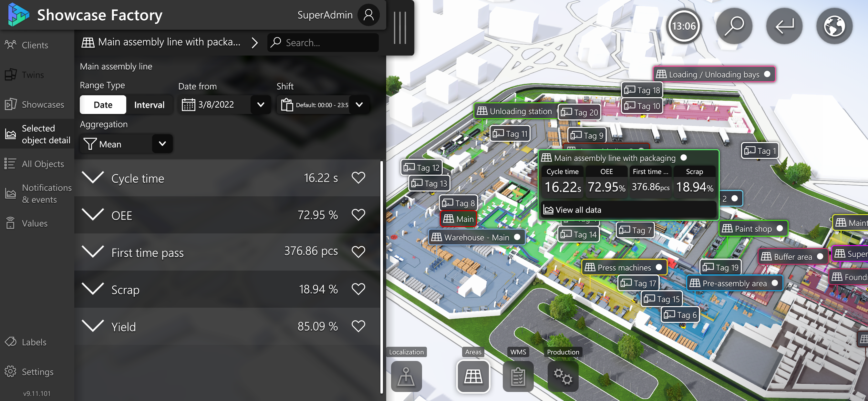Open Notifications & events in sidebar

46,193
